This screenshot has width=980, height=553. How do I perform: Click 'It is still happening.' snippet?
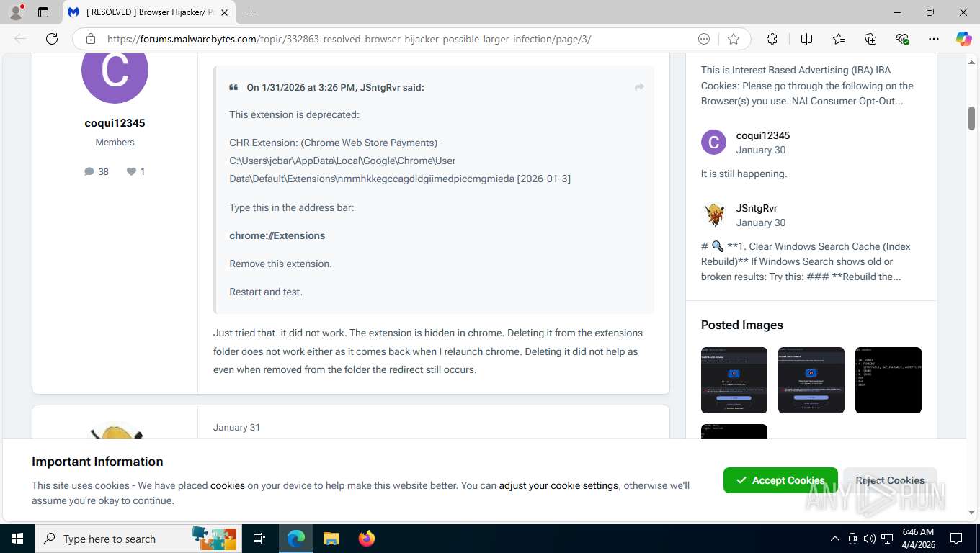tap(744, 174)
